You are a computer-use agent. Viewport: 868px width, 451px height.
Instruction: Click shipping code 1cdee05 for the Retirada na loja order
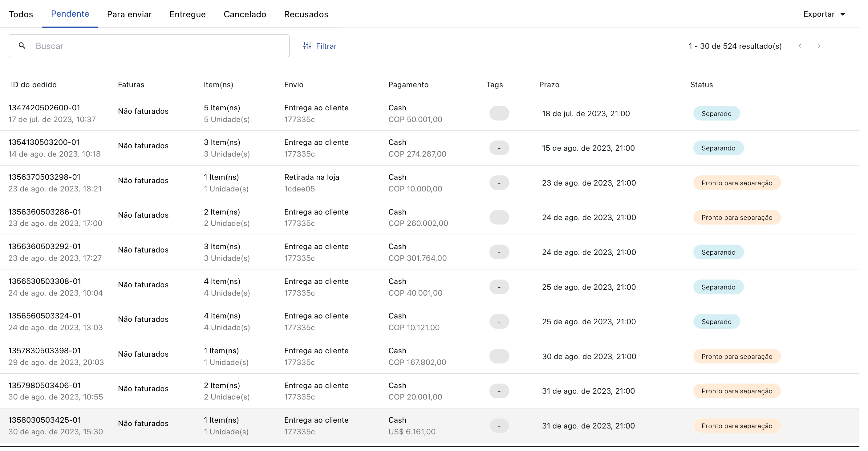click(x=300, y=189)
